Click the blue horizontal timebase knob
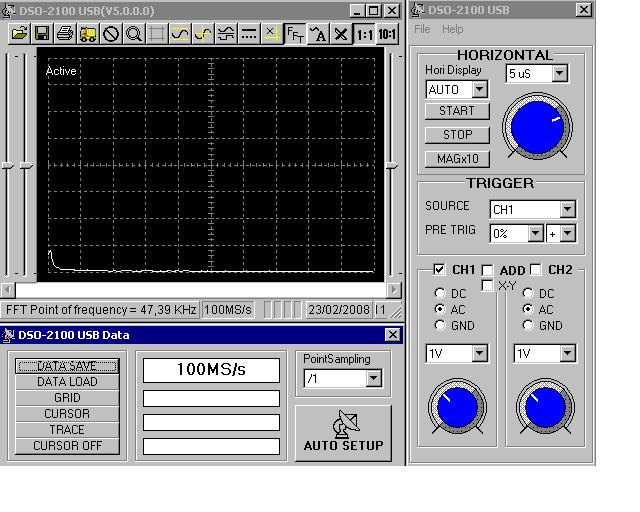This screenshot has height=512, width=640. (x=537, y=127)
